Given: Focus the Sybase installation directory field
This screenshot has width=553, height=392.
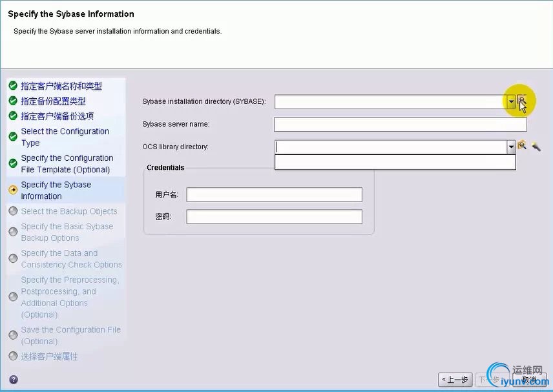Looking at the screenshot, I should click(x=391, y=102).
